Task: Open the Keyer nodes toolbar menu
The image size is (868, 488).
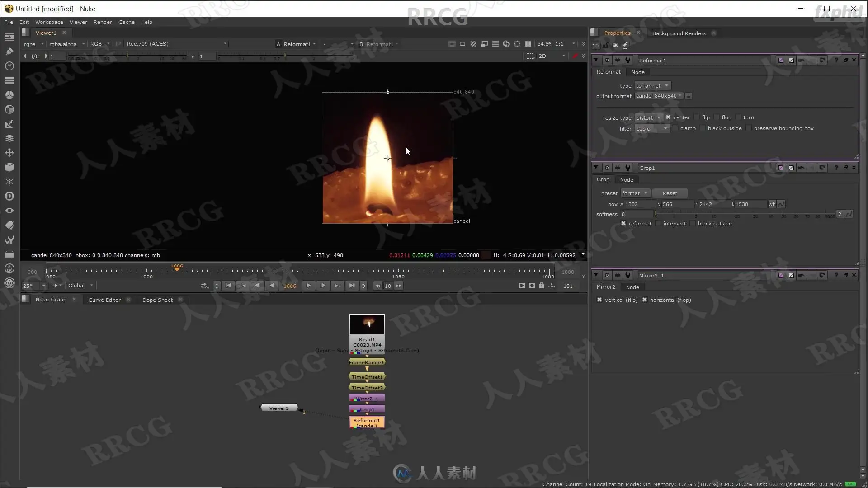Action: 9,124
